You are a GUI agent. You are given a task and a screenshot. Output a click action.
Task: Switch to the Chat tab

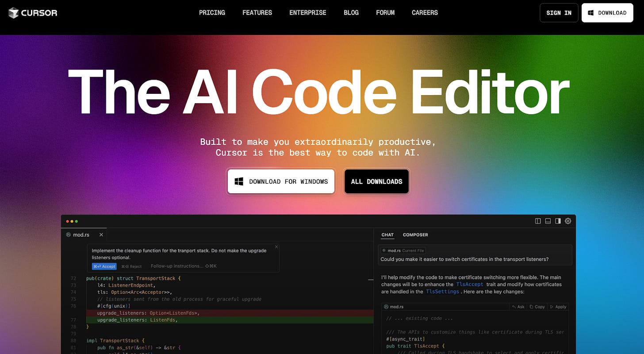(387, 235)
